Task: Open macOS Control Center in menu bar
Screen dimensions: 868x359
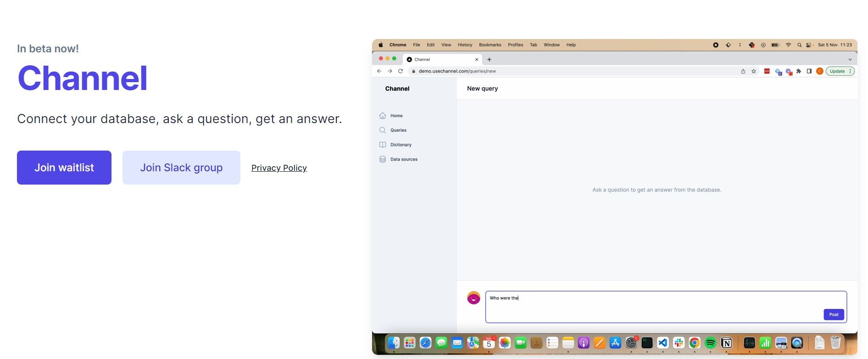Action: 809,45
